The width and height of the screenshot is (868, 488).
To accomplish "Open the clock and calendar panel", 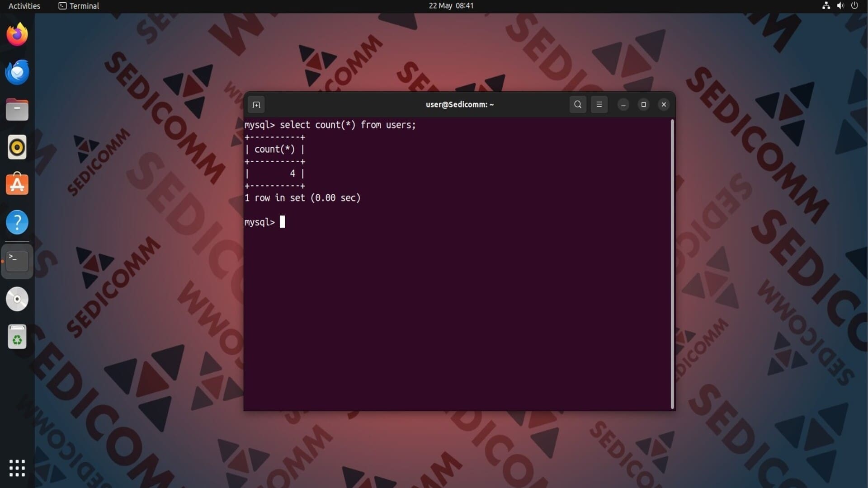I will coord(451,6).
